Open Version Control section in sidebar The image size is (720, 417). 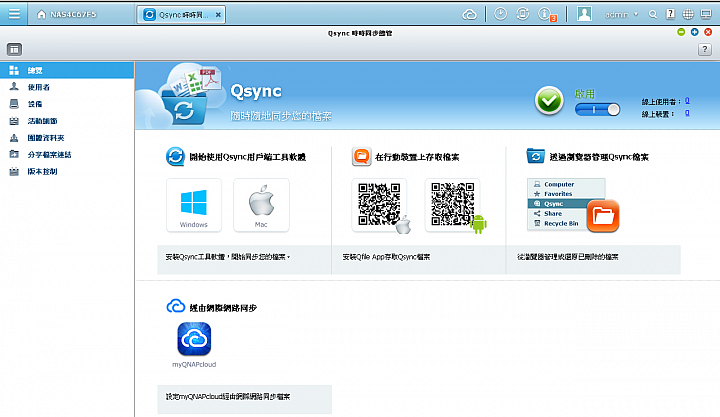pos(67,171)
